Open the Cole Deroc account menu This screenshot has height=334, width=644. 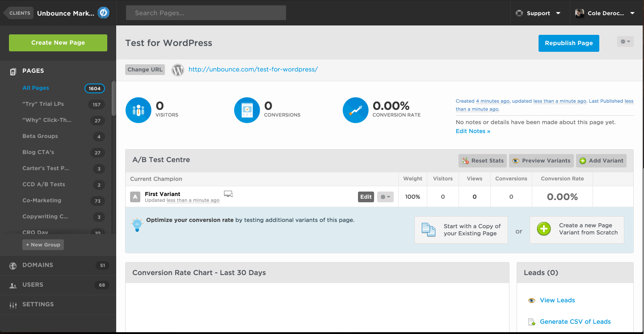pos(606,13)
